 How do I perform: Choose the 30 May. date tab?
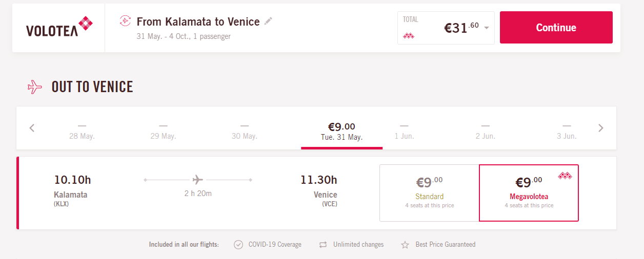(x=244, y=131)
